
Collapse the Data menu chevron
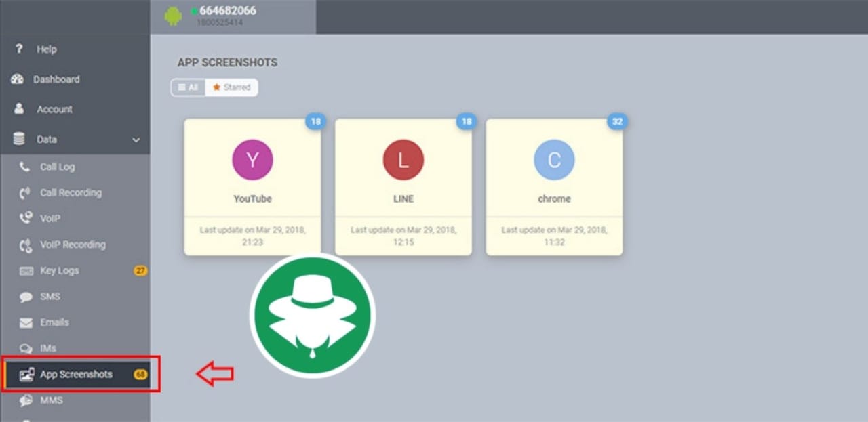tap(136, 139)
